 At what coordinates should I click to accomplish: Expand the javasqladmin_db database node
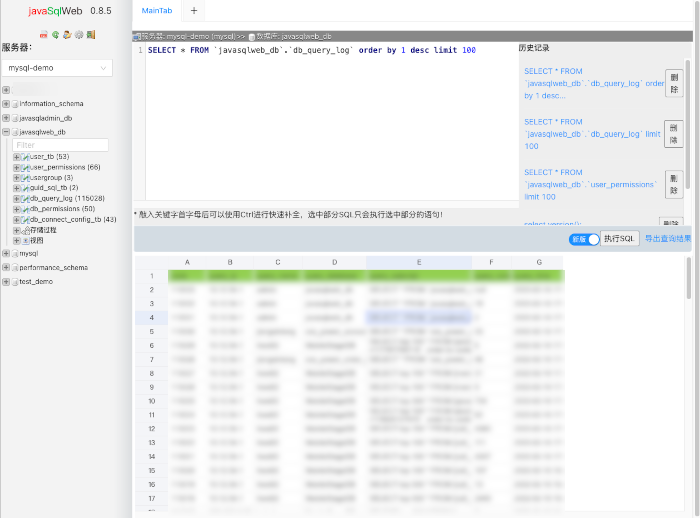click(x=6, y=118)
